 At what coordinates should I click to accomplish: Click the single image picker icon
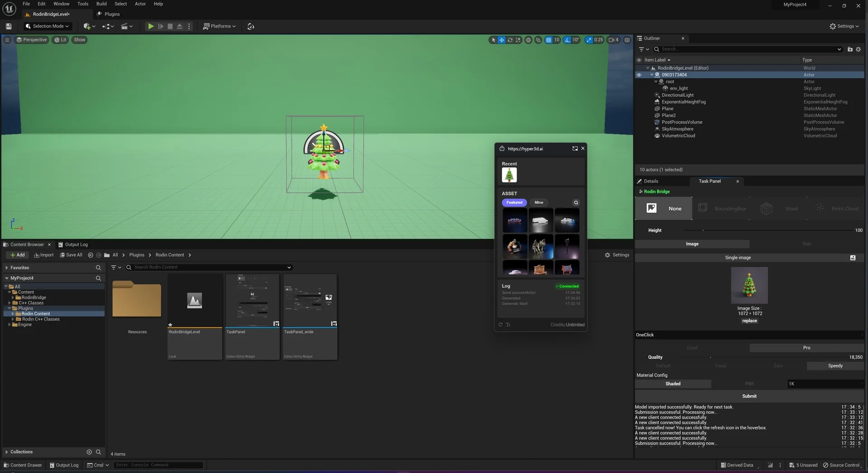tap(853, 258)
